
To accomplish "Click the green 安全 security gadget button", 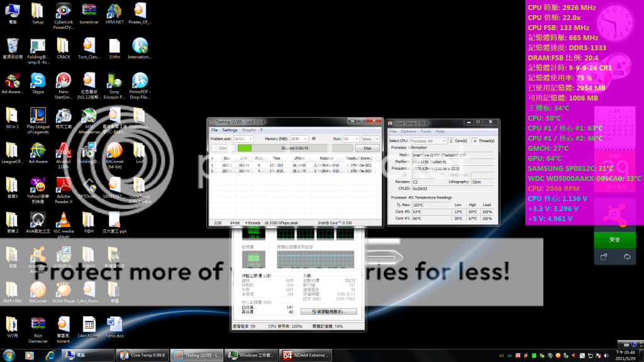I will point(614,239).
